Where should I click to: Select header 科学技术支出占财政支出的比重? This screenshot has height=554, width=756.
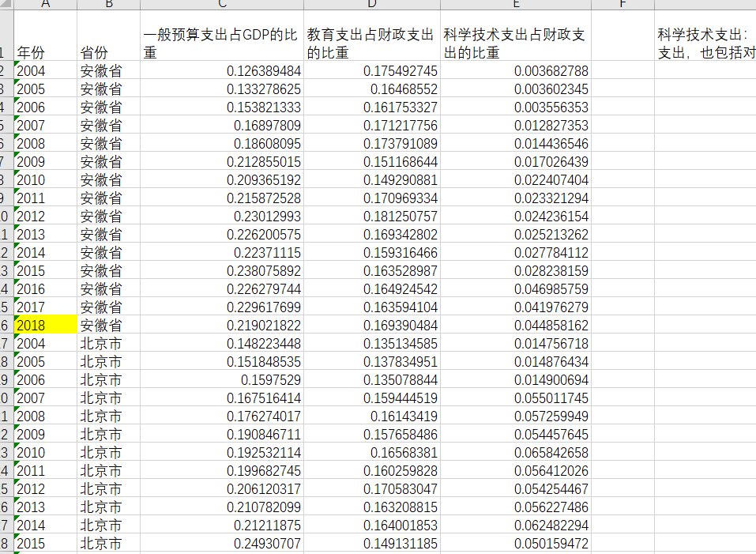point(515,36)
